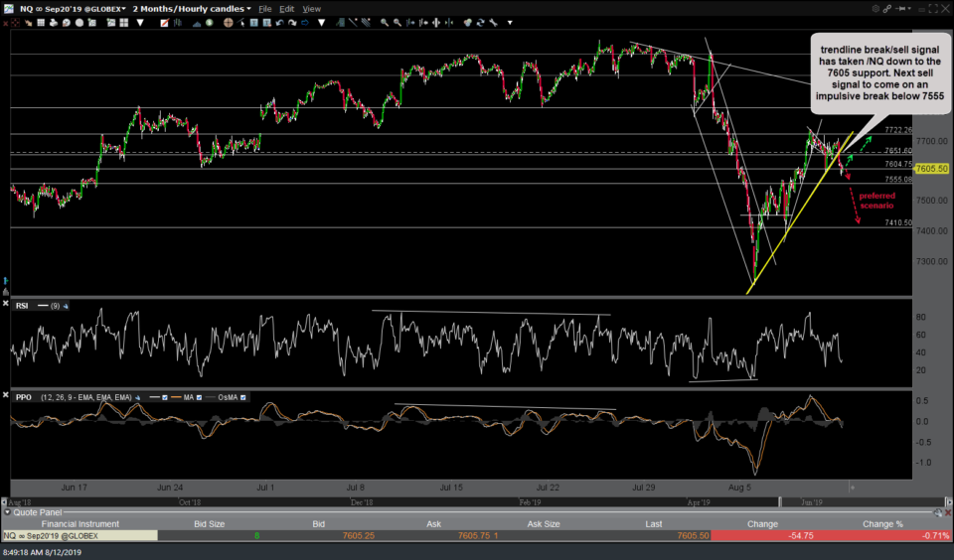Click the blue right-arrow toolbar icon
Viewport: 954px width, 560px height.
pos(305,23)
